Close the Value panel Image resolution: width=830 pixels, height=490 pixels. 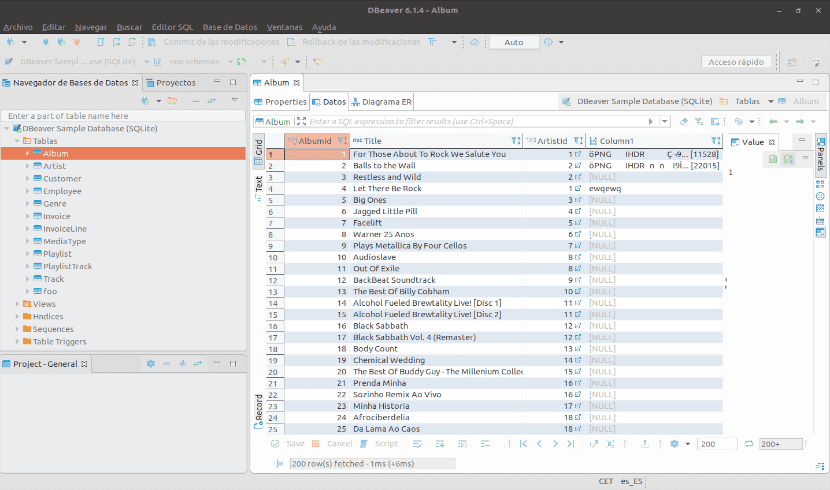[x=772, y=142]
